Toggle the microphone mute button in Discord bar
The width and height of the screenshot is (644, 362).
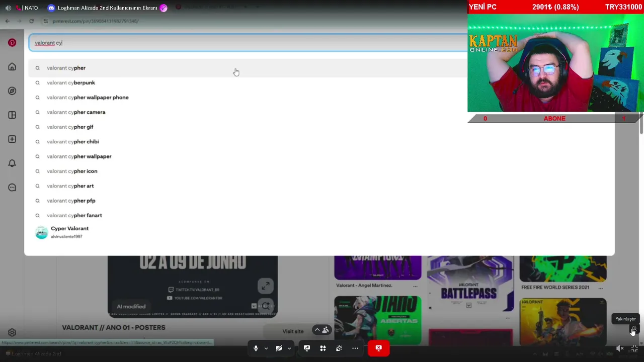point(256,348)
